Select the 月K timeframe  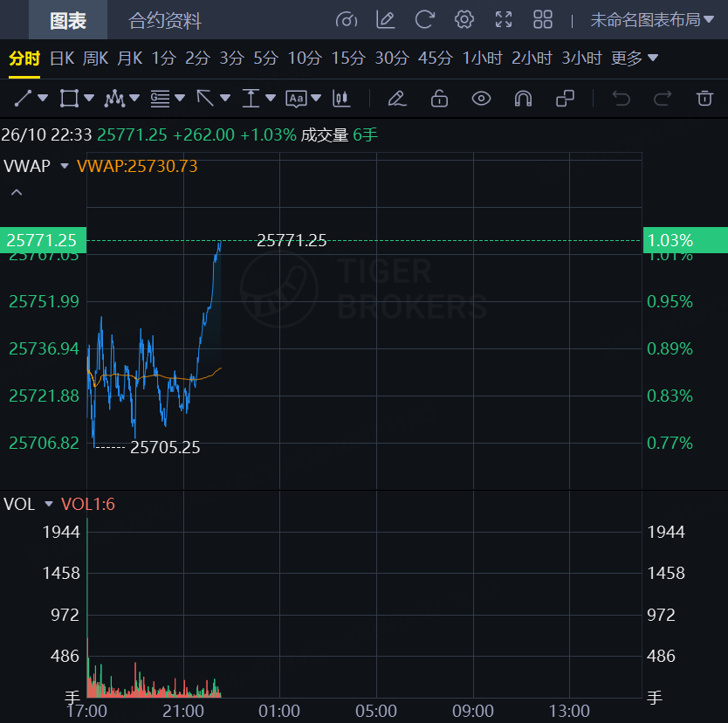(x=129, y=59)
